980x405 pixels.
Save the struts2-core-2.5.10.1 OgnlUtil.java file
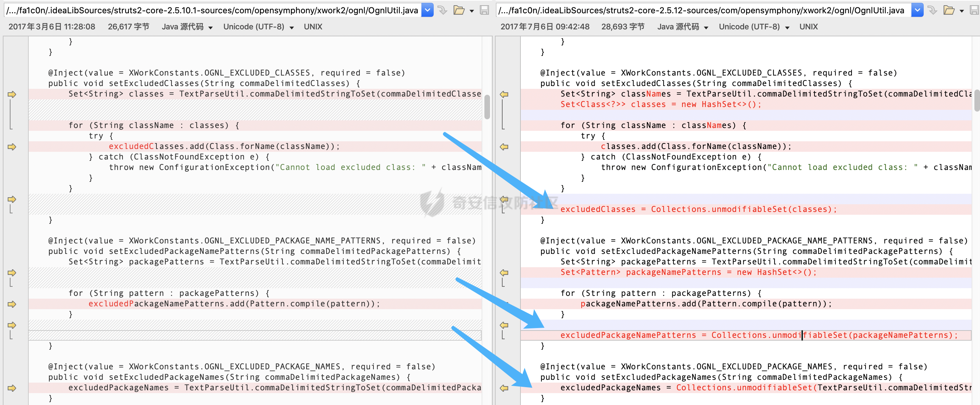click(x=484, y=10)
